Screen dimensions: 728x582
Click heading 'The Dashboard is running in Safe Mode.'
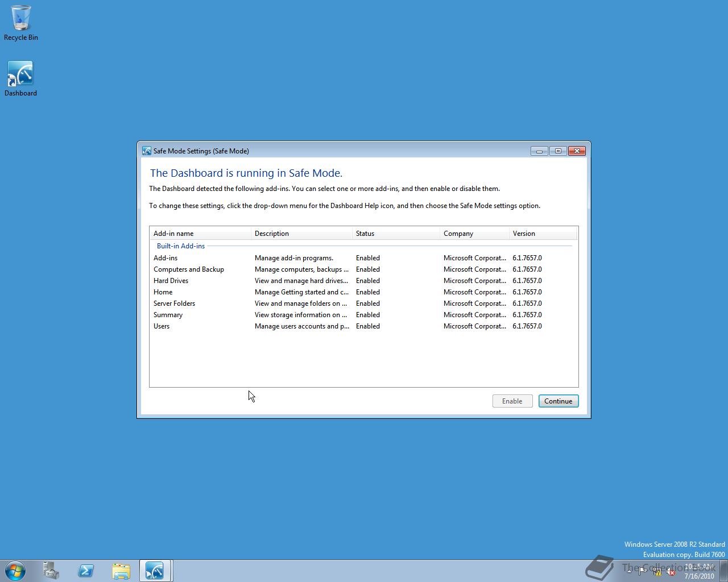click(246, 173)
